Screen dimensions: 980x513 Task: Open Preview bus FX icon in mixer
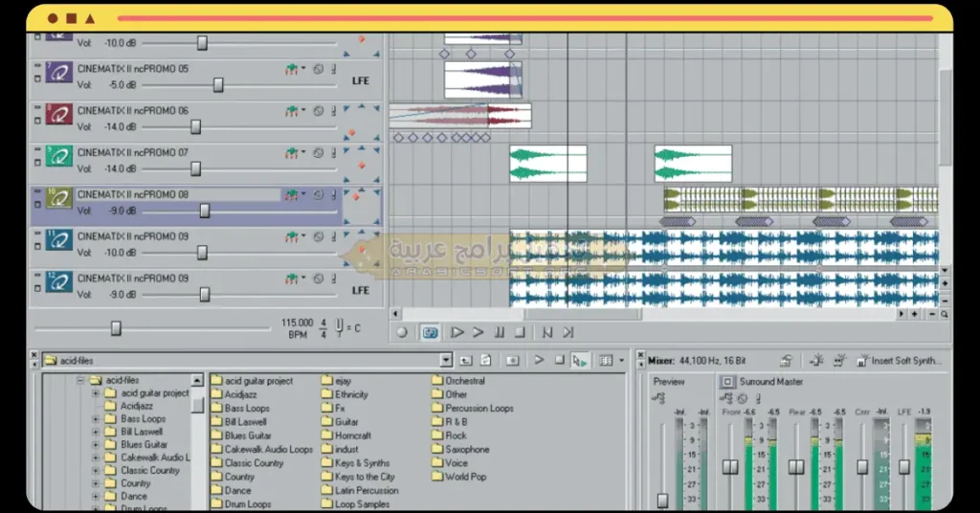[658, 398]
